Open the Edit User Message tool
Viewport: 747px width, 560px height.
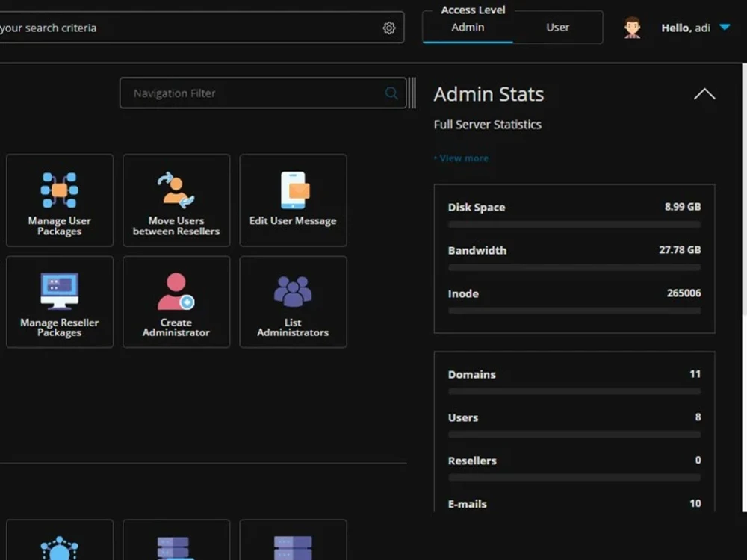[293, 200]
